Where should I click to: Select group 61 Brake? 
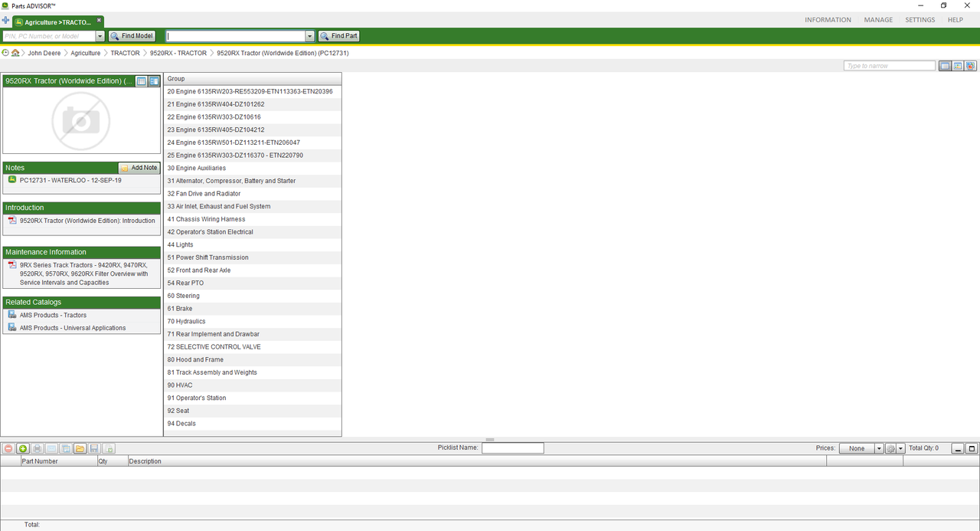click(253, 309)
